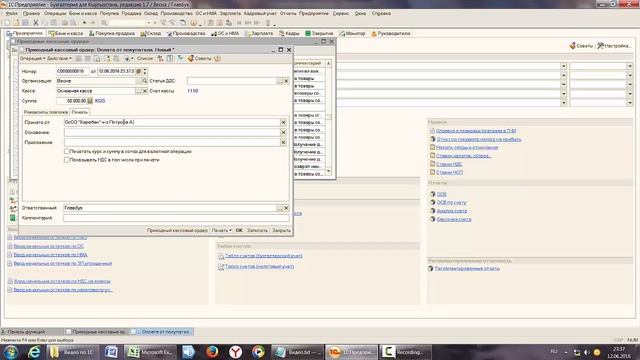Toggle 'Показывать НДС в том числе при печати' checkbox

click(x=67, y=160)
